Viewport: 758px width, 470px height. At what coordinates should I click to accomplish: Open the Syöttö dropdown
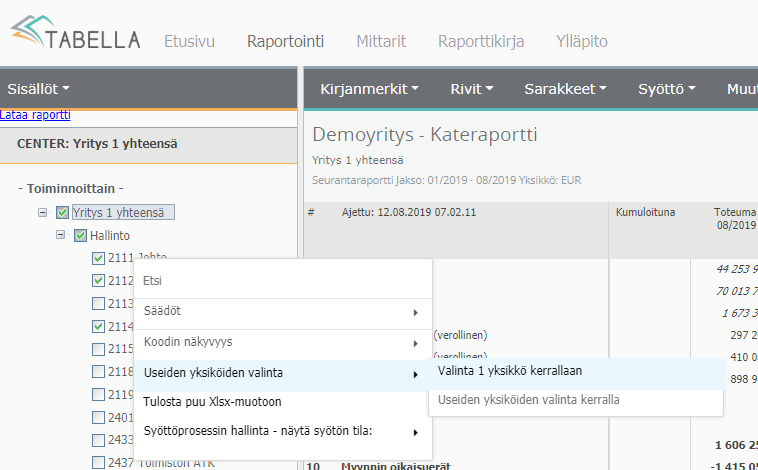[x=666, y=89]
